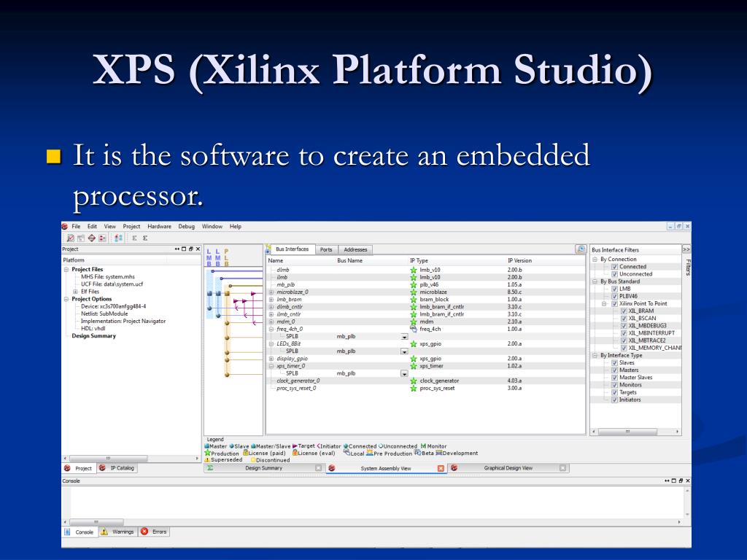Screen dimensions: 747x560
Task: Close the Graphical Design View tab
Action: tap(562, 468)
